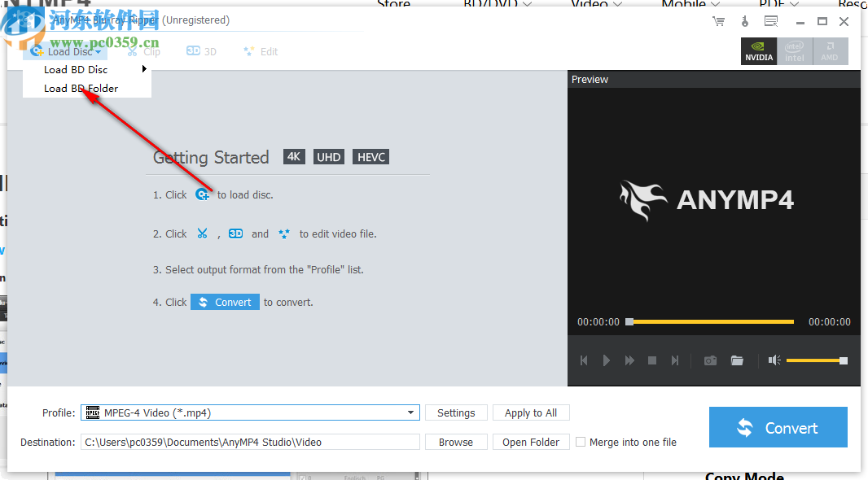Expand Load BD Disc submenu arrow

click(144, 69)
